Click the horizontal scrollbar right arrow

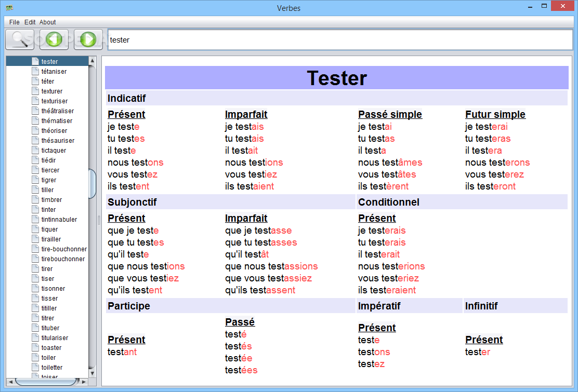coord(84,382)
